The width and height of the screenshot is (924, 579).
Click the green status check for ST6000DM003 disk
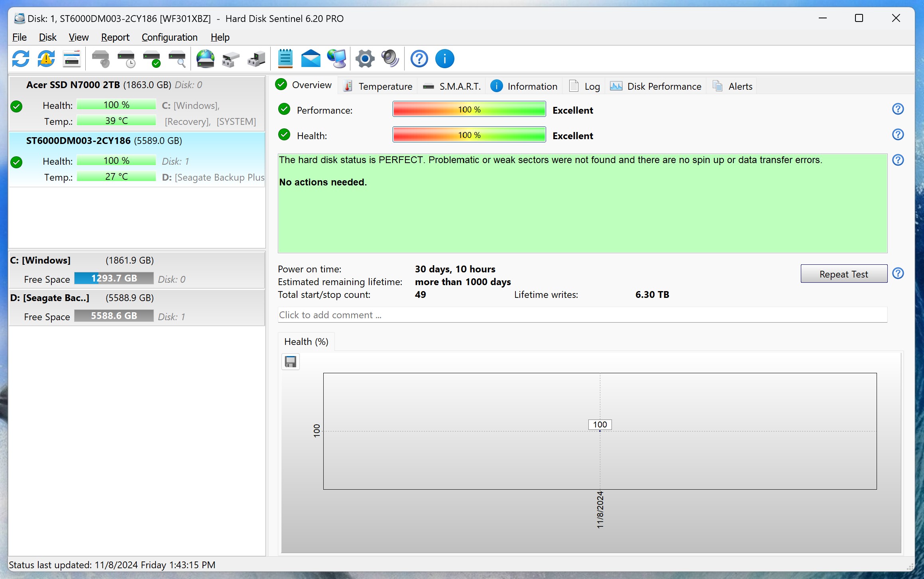click(x=16, y=162)
